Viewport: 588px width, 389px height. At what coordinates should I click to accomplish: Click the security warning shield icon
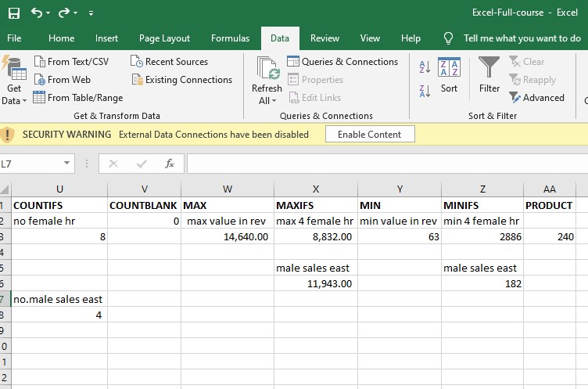tap(7, 135)
